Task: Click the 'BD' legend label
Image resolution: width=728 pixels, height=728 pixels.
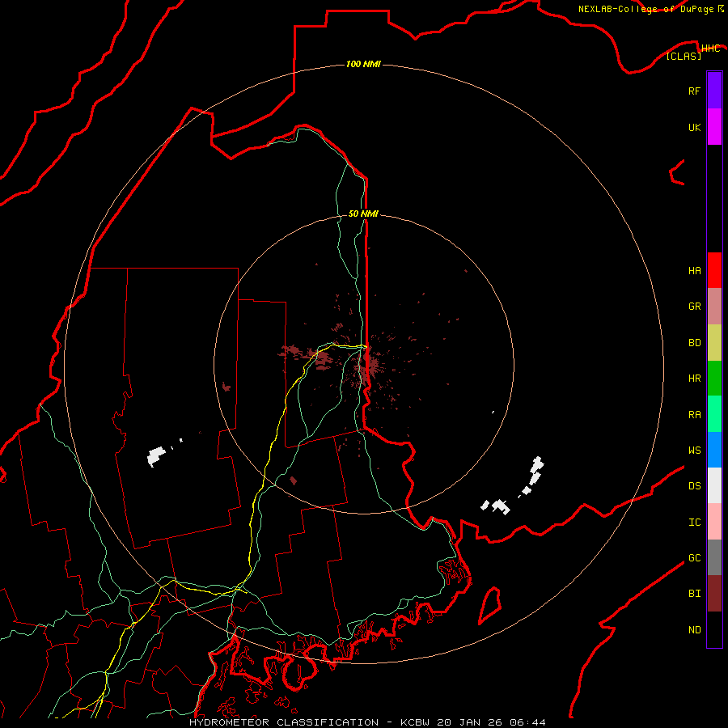Action: (694, 343)
